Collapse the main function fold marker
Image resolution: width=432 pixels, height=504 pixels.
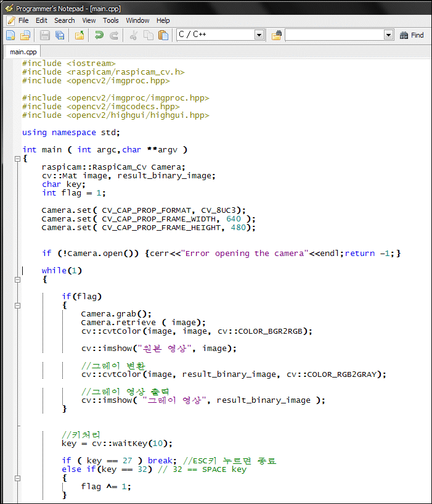[x=18, y=158]
